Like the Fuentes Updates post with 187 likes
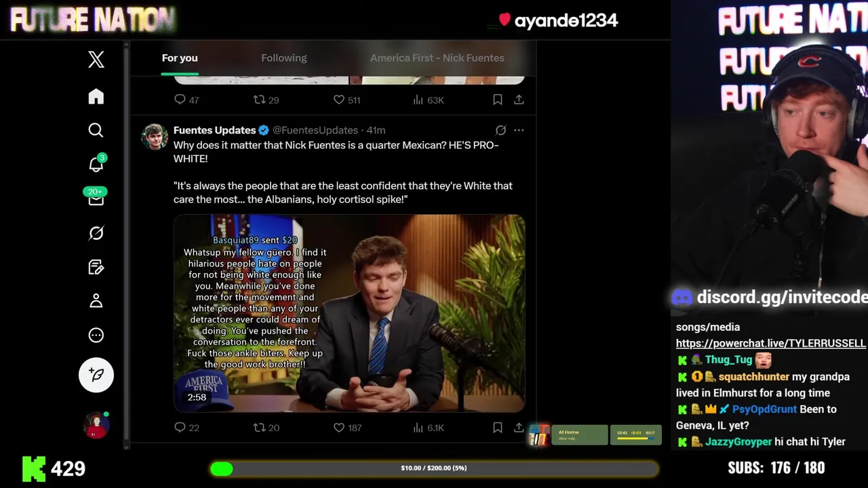The height and width of the screenshot is (488, 868). tap(347, 428)
